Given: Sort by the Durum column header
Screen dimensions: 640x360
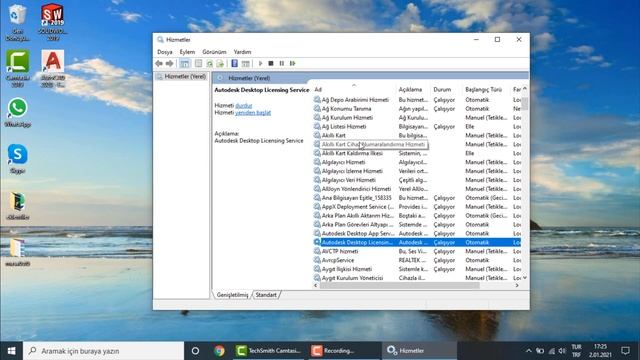Looking at the screenshot, I should click(x=447, y=89).
